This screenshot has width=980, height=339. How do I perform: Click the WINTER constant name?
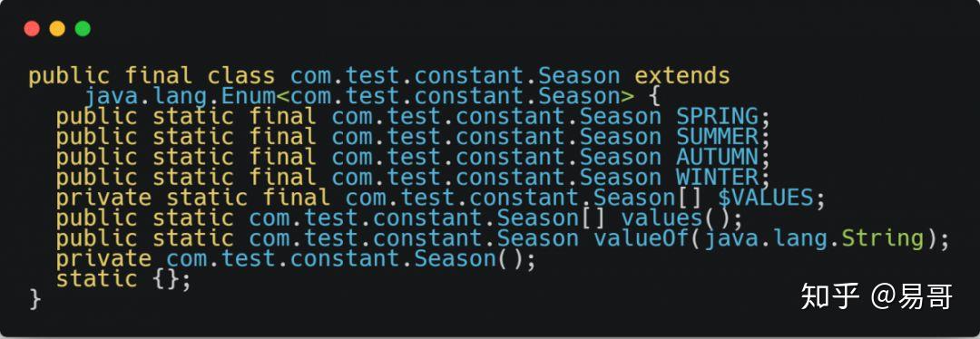coord(717,178)
